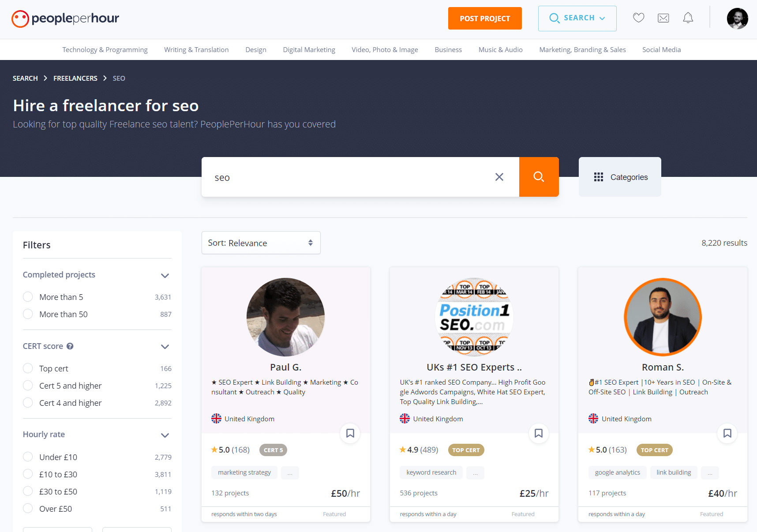This screenshot has height=532, width=757.
Task: Open Business category
Action: [448, 50]
